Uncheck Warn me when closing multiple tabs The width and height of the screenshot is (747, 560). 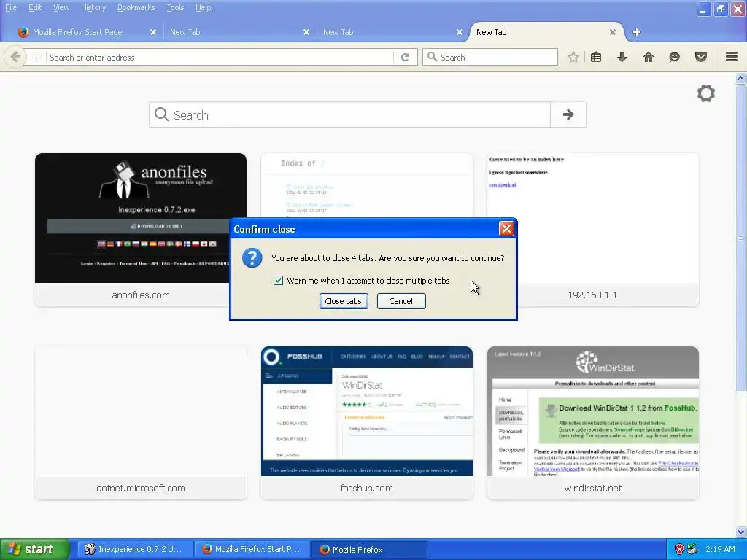(278, 281)
